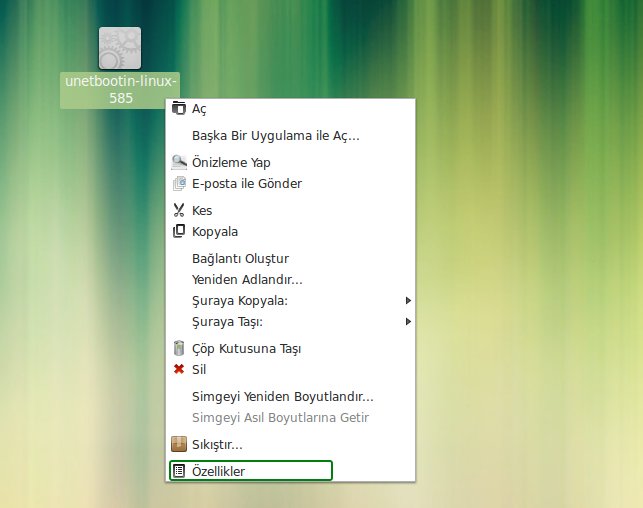Screen dimensions: 643x508
Task: Click the properties list icon beside Özellikler
Action: 179,471
